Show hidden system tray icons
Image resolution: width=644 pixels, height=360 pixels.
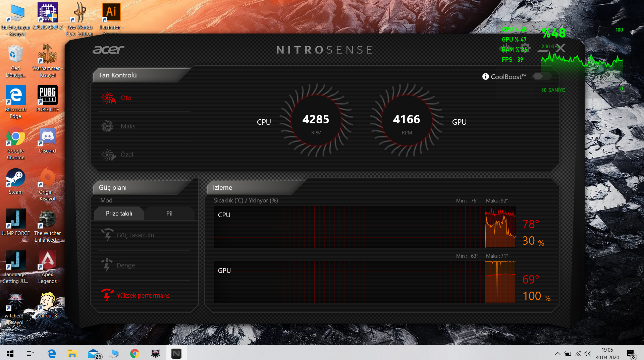tap(557, 354)
